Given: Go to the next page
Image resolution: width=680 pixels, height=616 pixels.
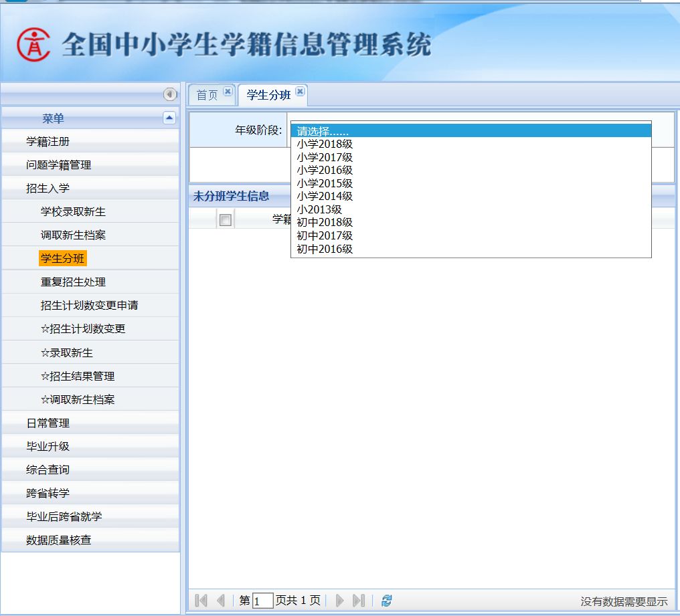Looking at the screenshot, I should pos(341,600).
